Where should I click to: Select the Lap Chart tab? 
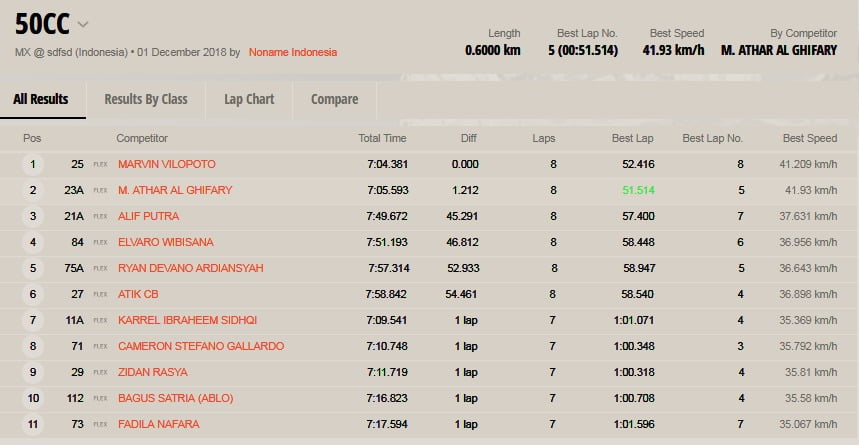tap(249, 99)
